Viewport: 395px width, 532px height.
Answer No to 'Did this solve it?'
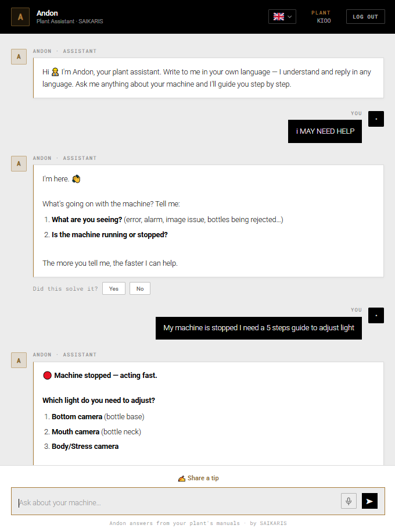click(140, 288)
